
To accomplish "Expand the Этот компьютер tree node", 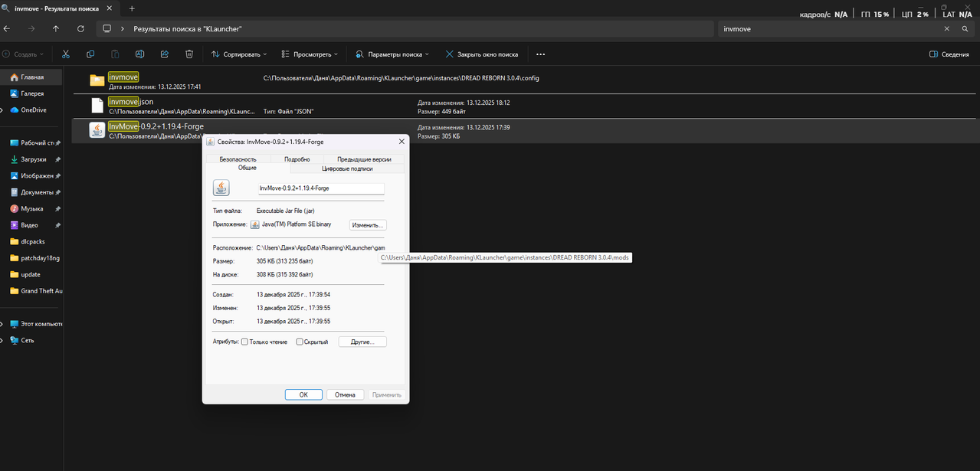I will 2,324.
